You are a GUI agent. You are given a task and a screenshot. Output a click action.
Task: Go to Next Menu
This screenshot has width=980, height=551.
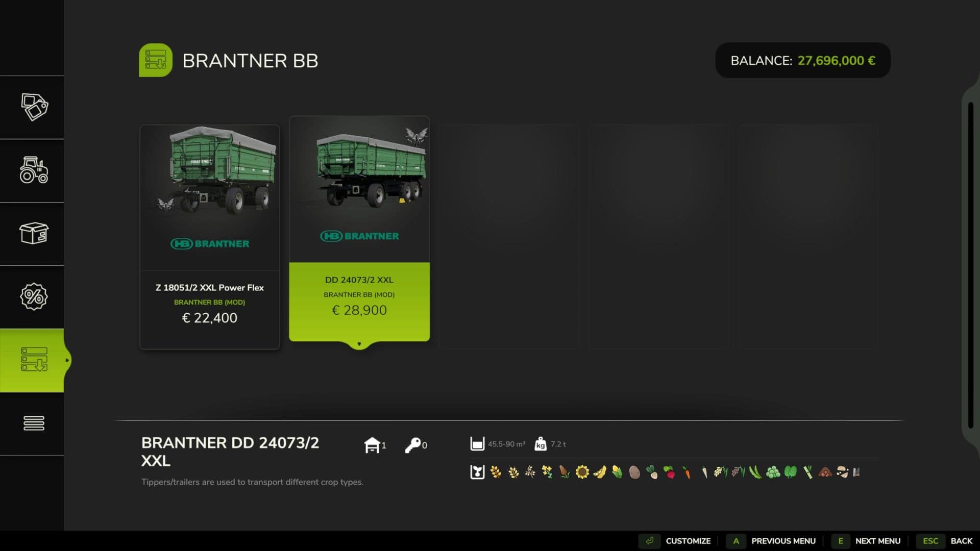(x=877, y=541)
